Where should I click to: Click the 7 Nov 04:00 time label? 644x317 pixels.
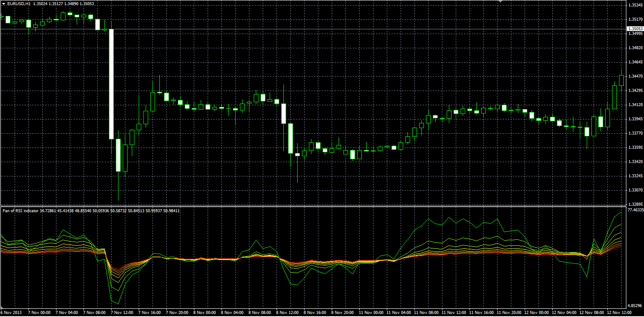tap(67, 313)
